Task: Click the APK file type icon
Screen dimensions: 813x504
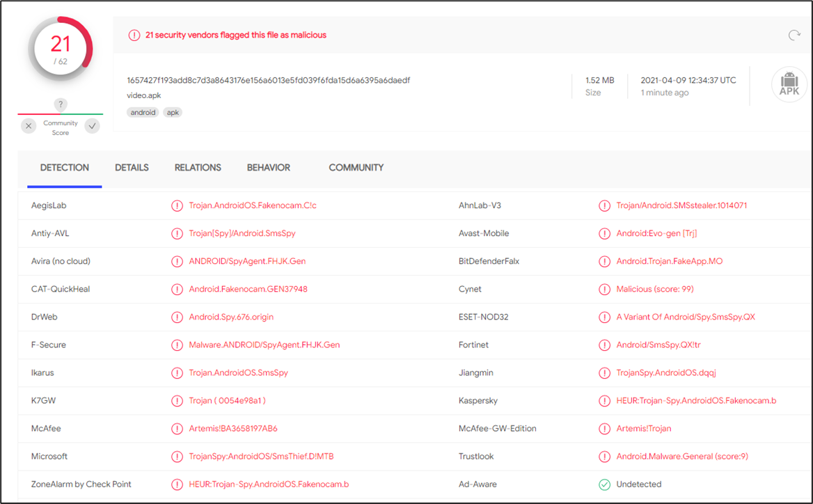Action: [789, 84]
